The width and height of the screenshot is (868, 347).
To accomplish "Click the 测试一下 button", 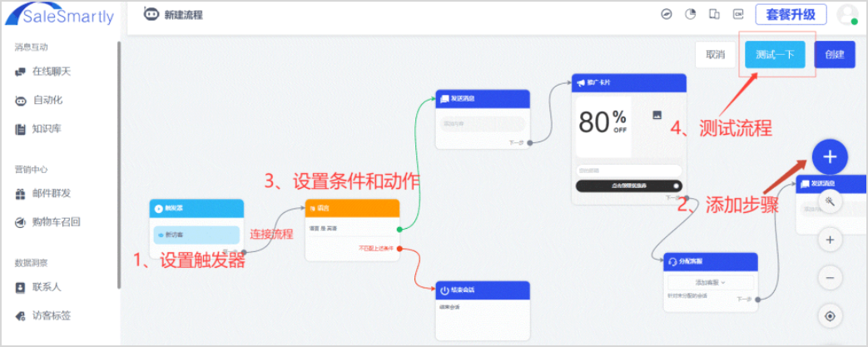I will pos(775,54).
